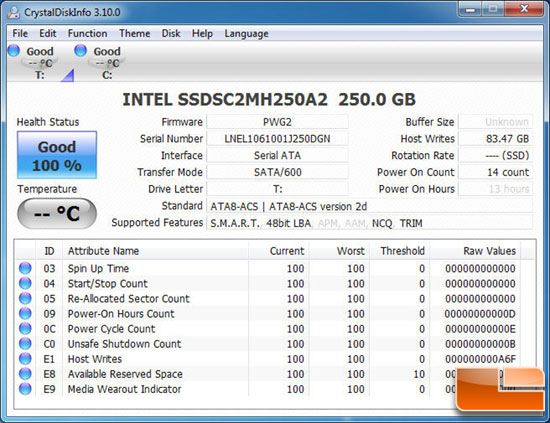Click the Worst column header
550x423 pixels.
pos(339,251)
